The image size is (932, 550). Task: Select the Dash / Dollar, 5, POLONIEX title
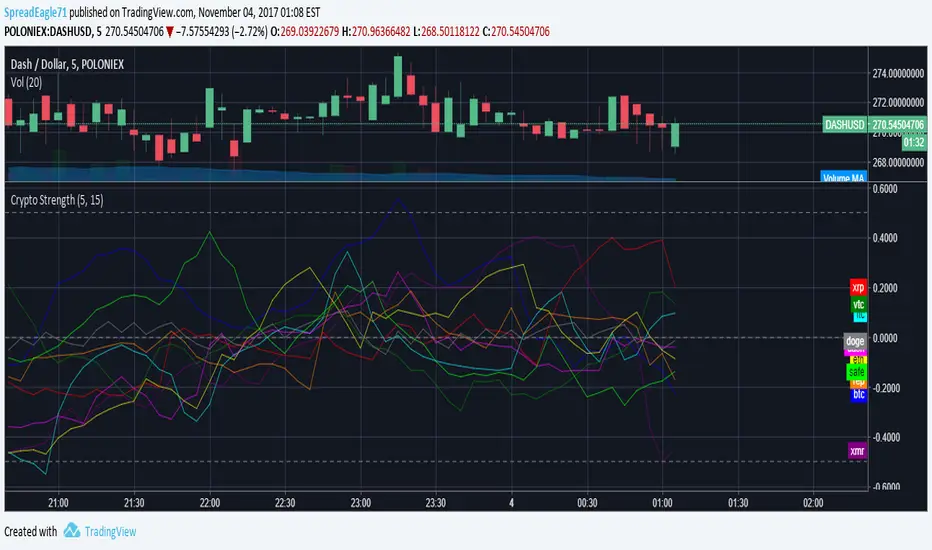point(67,64)
